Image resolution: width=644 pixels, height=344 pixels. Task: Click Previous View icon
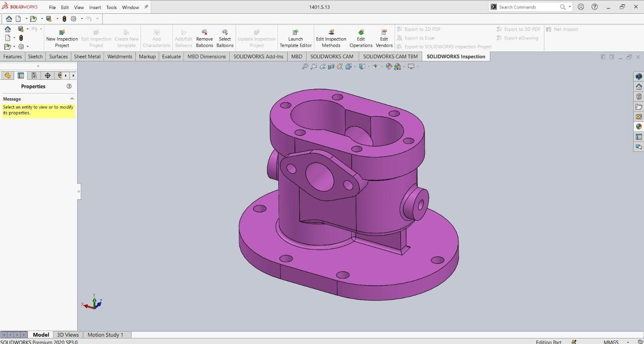tap(322, 66)
